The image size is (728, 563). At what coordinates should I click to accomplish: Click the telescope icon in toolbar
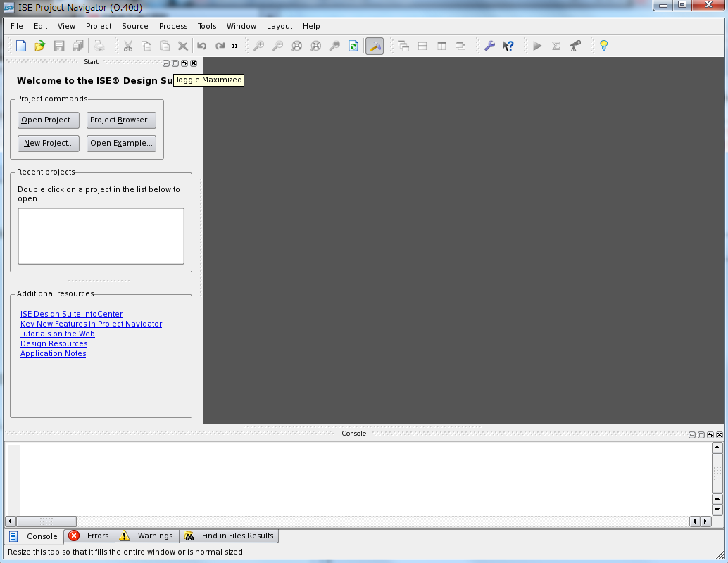(x=575, y=46)
